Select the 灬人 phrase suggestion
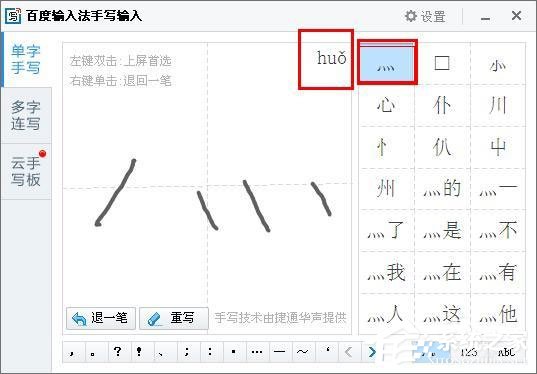Viewport: 537px width, 374px height. pyautogui.click(x=387, y=314)
